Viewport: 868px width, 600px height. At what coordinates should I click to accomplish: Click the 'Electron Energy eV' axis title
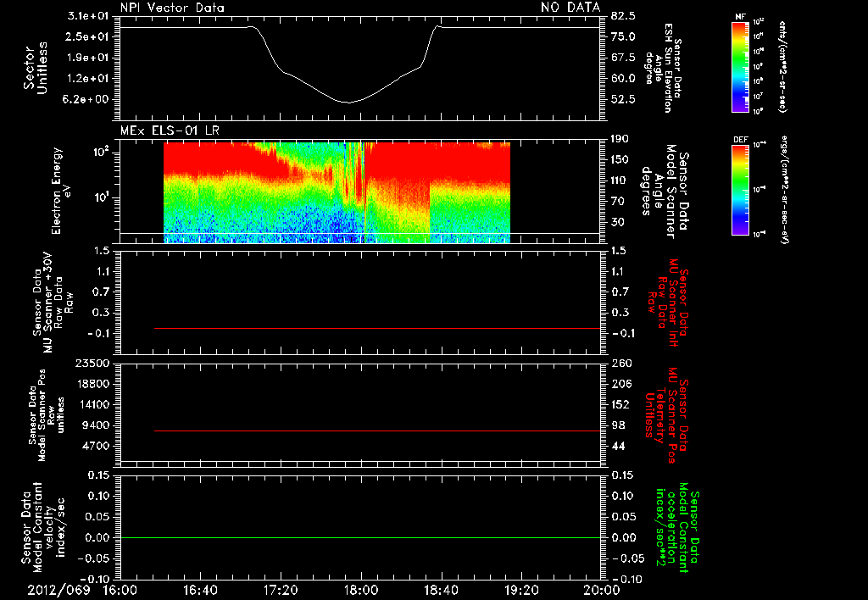pos(60,191)
